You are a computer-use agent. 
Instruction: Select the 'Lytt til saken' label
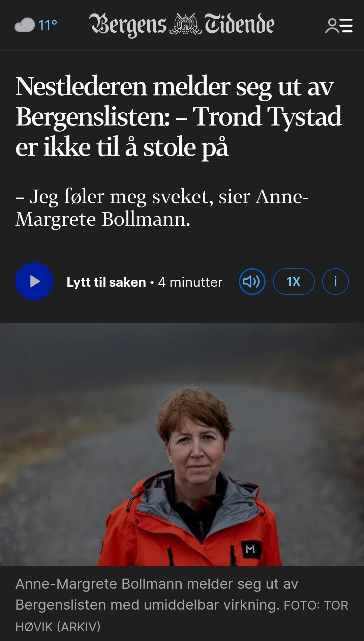(x=106, y=282)
